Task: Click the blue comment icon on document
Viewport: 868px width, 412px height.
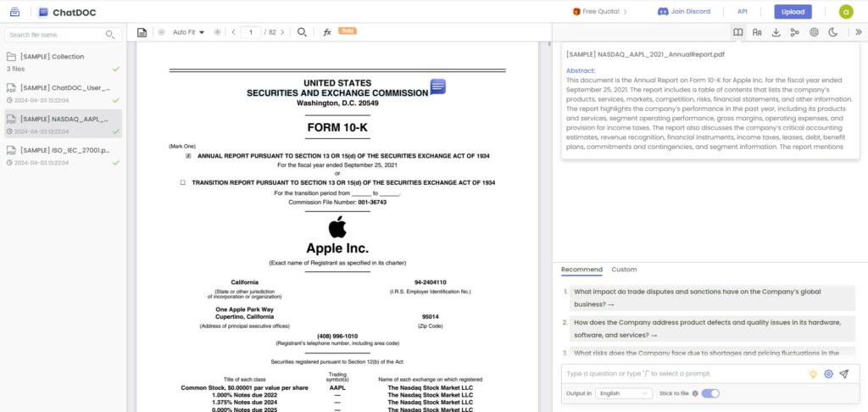Action: [x=438, y=86]
